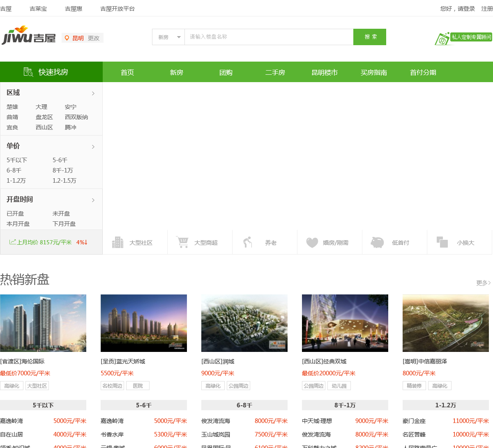Screen dimensions: 493x448
Task: Open [呈贡]蓝光天娇城 title link
Action: pyautogui.click(x=123, y=361)
